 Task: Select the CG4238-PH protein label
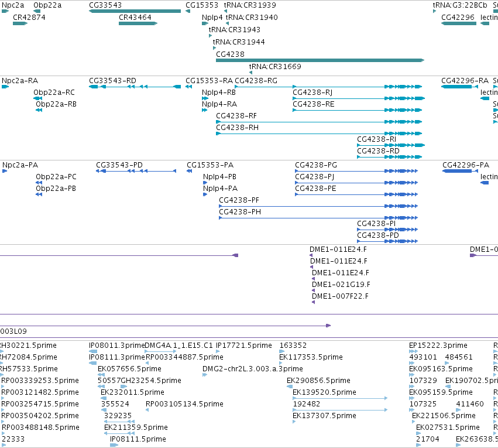coord(240,212)
